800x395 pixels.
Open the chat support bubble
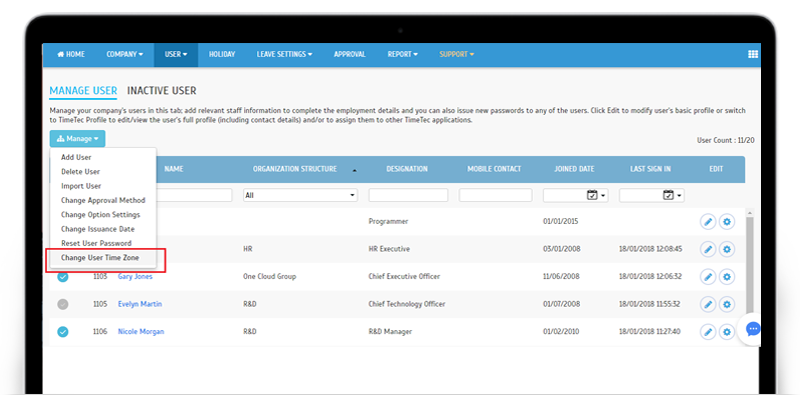point(753,330)
